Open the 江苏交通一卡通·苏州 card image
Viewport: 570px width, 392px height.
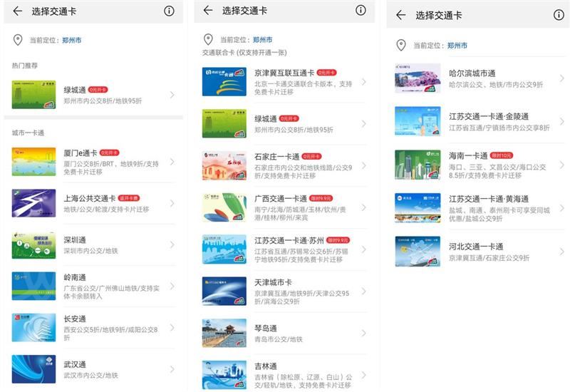pyautogui.click(x=224, y=249)
